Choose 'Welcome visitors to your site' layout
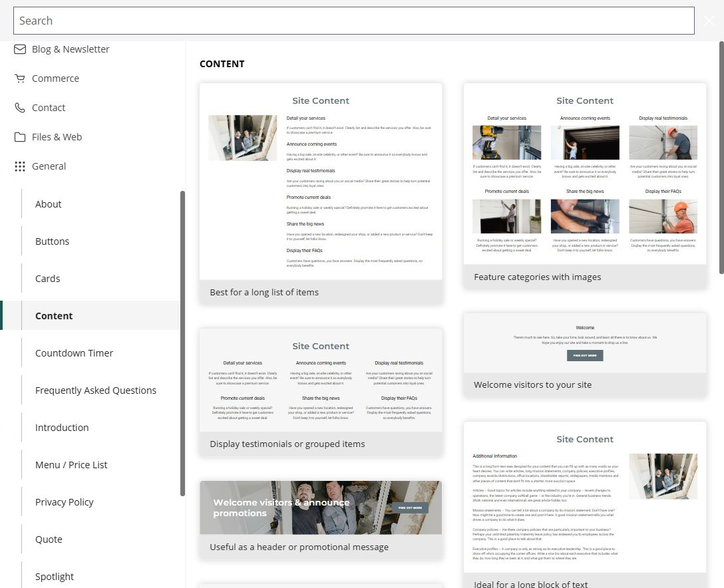This screenshot has height=588, width=724. click(585, 355)
